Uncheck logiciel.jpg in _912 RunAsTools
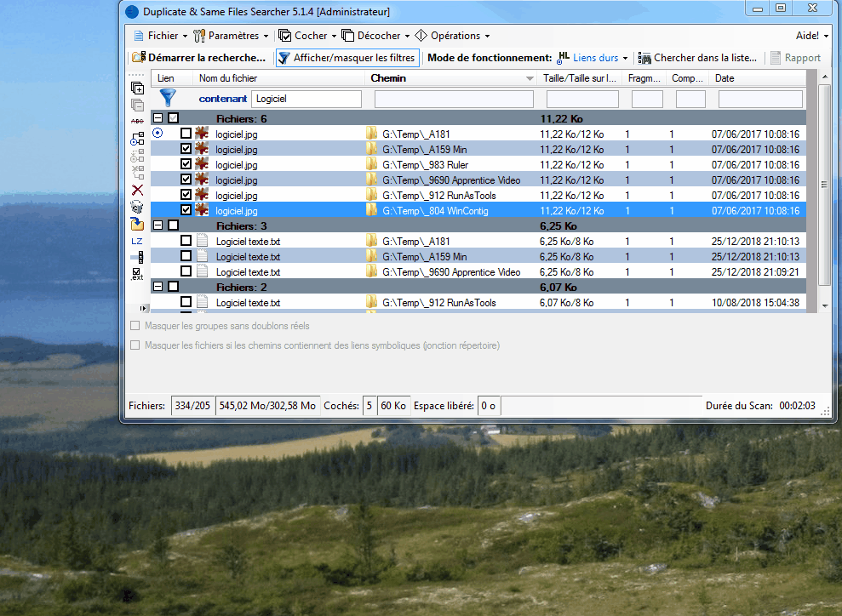 tap(186, 195)
